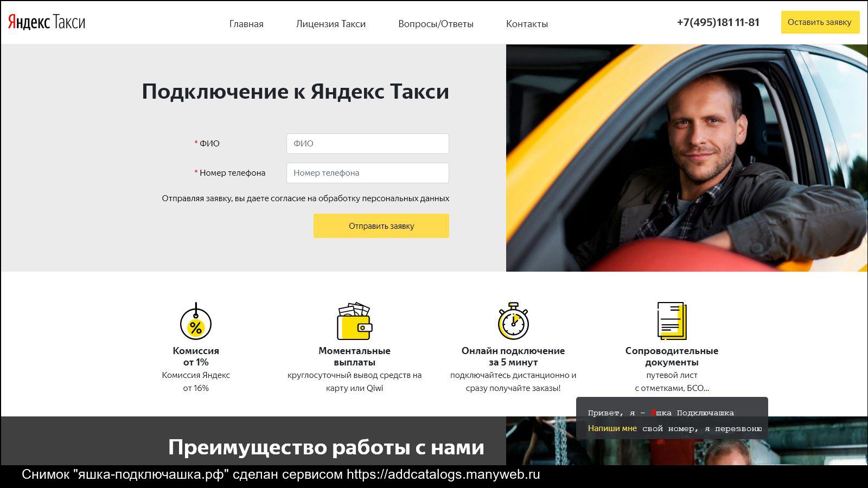Click подключайтесь дистанционно description text

point(513,382)
